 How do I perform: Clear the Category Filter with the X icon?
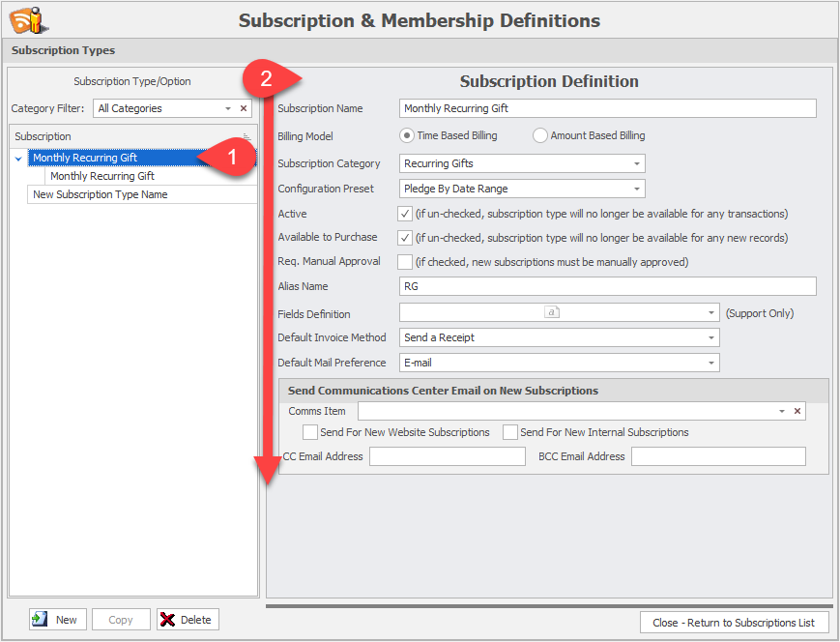click(x=244, y=108)
